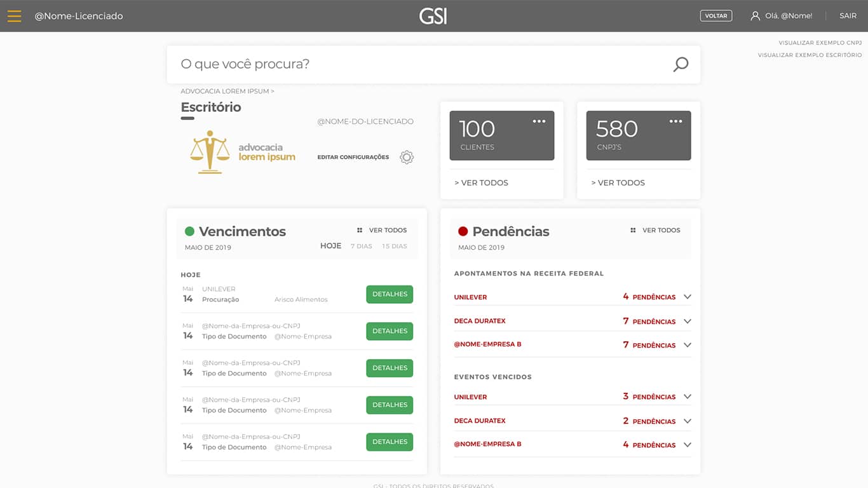Open the hamburger menu

pos(15,16)
